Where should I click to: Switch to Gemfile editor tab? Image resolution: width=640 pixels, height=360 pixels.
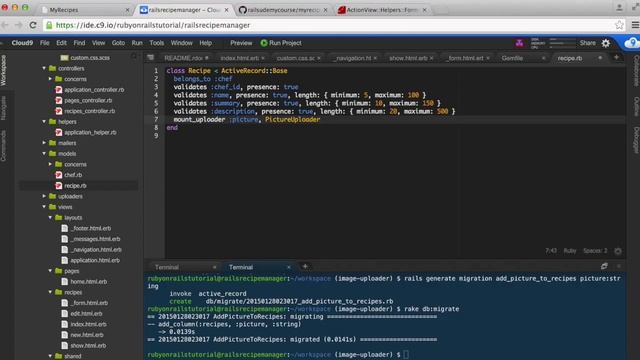coord(512,58)
